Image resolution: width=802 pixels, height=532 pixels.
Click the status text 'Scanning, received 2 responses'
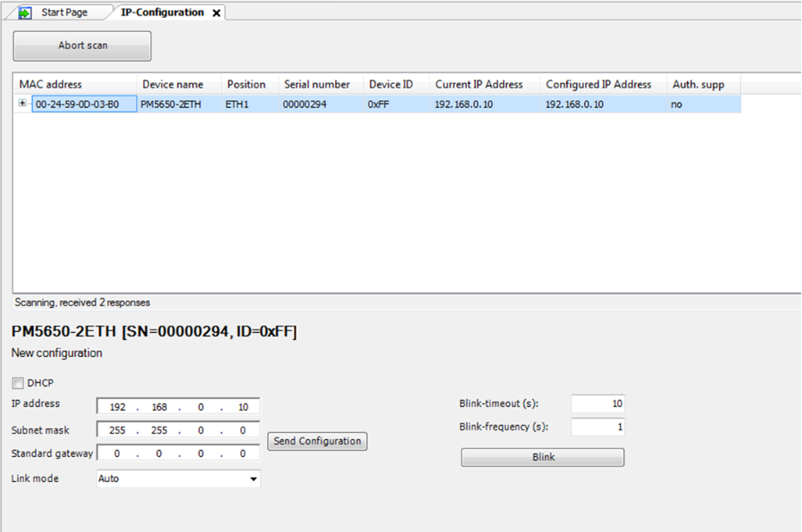[x=82, y=303]
